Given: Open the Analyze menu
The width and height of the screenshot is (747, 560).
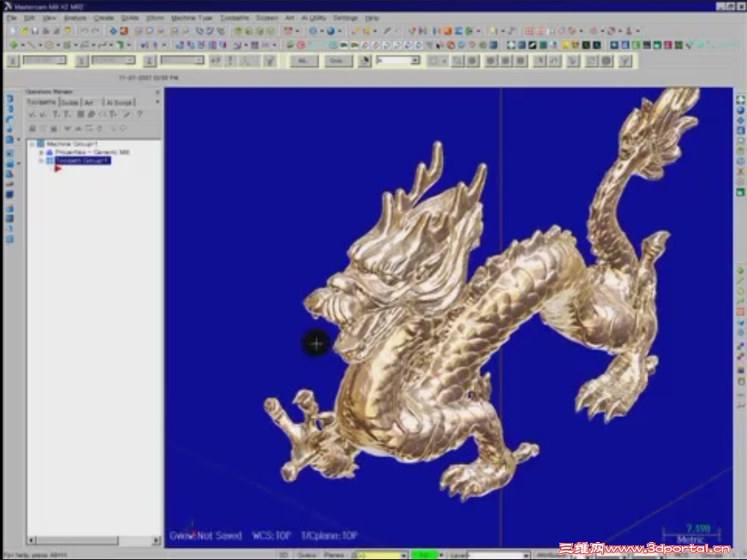Looking at the screenshot, I should [x=75, y=18].
